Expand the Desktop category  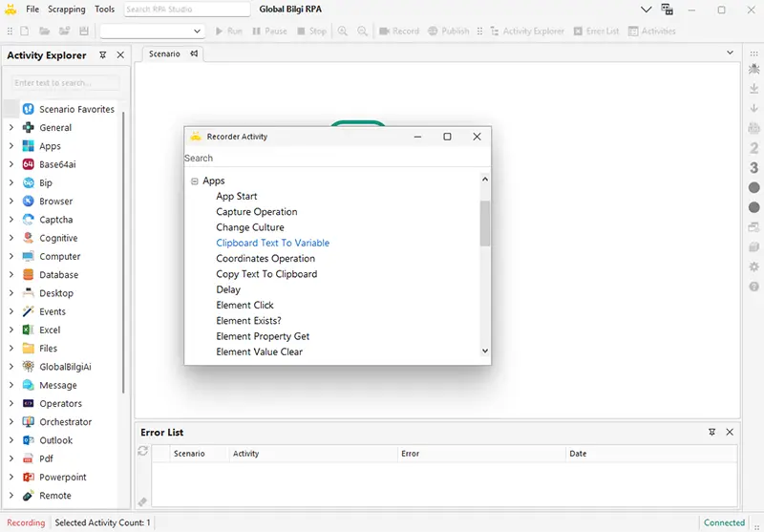point(11,293)
